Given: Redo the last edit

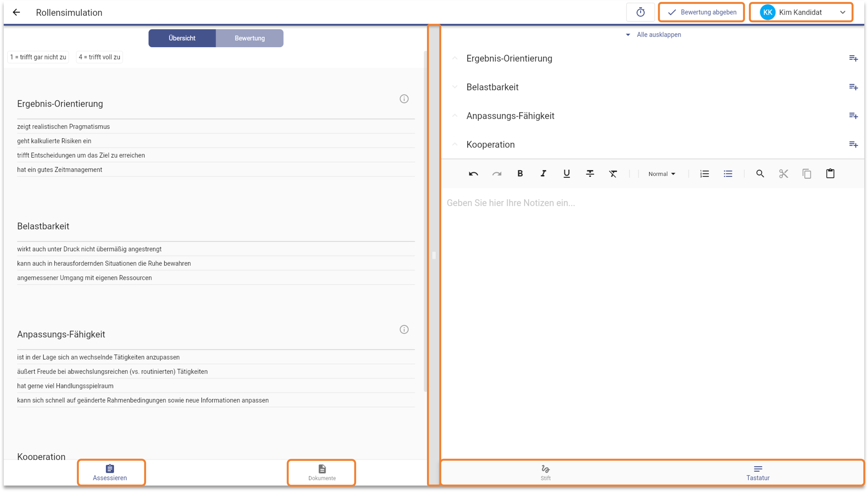Looking at the screenshot, I should 496,174.
